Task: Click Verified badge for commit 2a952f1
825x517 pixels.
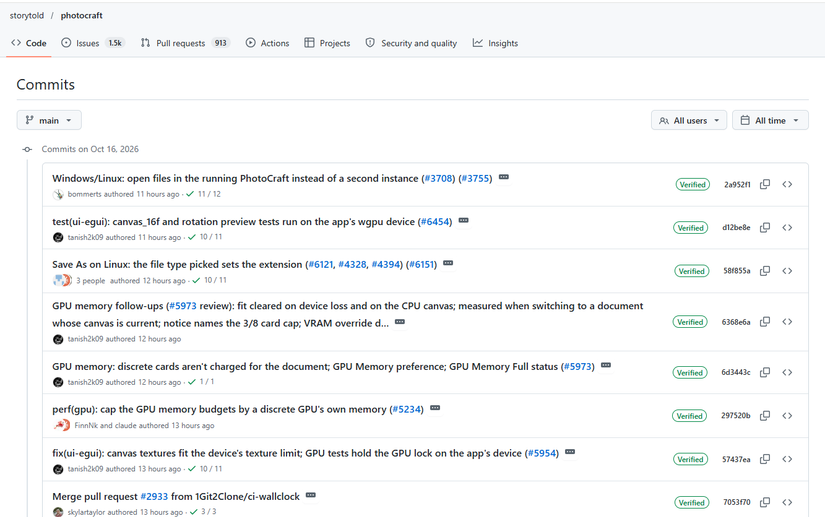Action: (692, 185)
